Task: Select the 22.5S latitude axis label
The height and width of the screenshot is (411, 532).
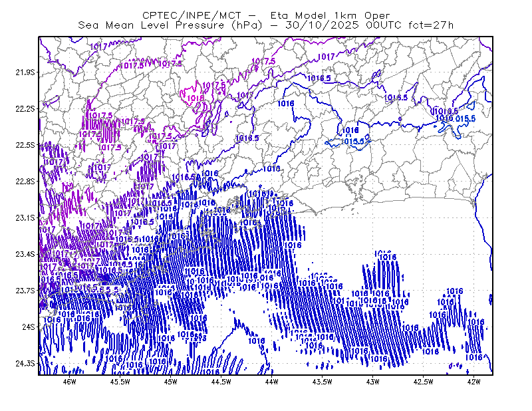Action: (x=25, y=145)
